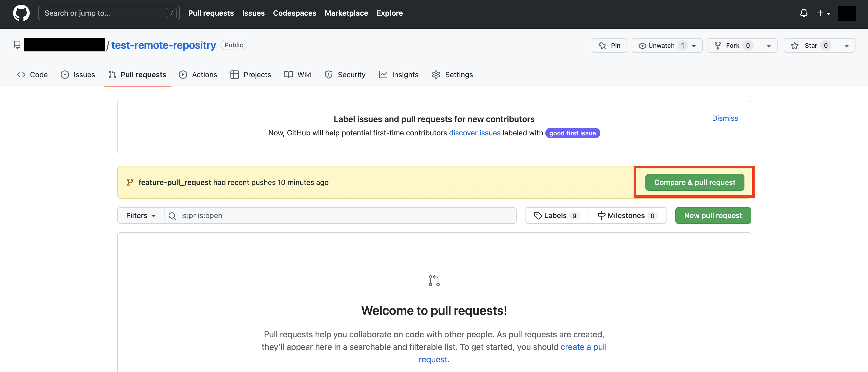The height and width of the screenshot is (372, 868).
Task: Click the repository book icon
Action: (x=17, y=45)
